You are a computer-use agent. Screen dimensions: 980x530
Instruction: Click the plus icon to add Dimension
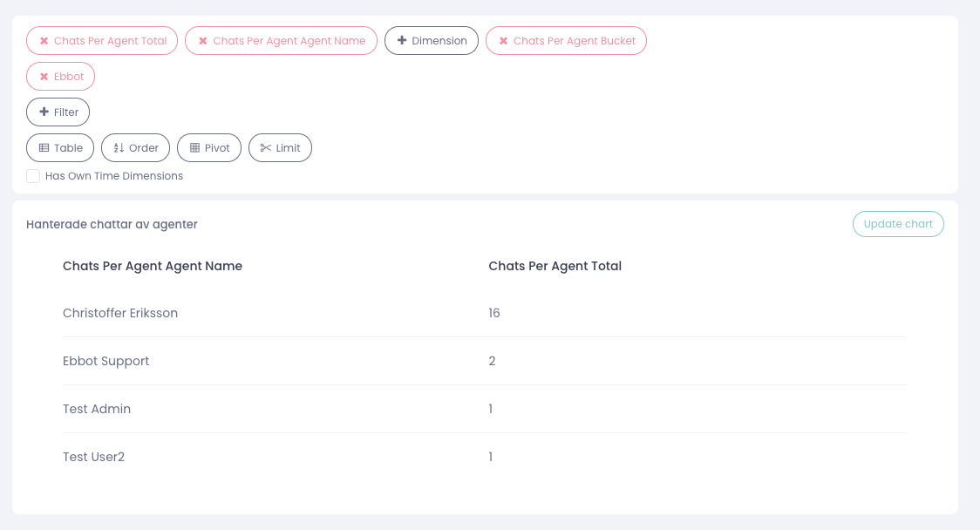402,41
